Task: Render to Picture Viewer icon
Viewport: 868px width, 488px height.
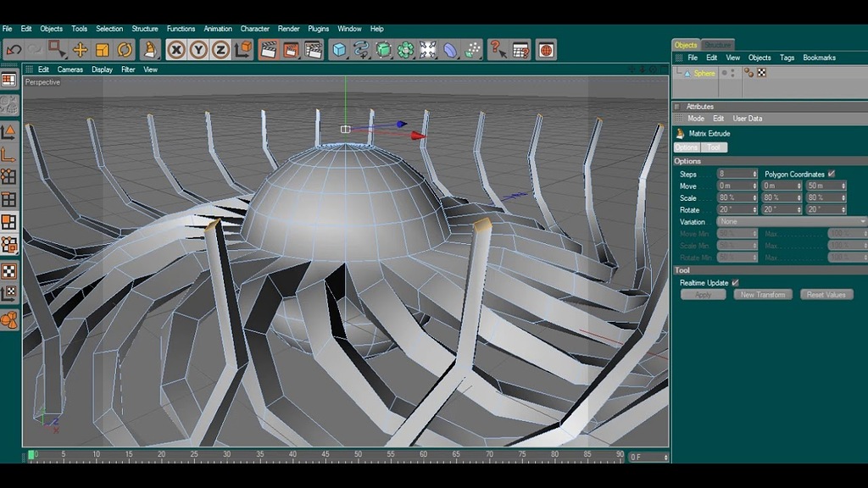Action: click(291, 50)
